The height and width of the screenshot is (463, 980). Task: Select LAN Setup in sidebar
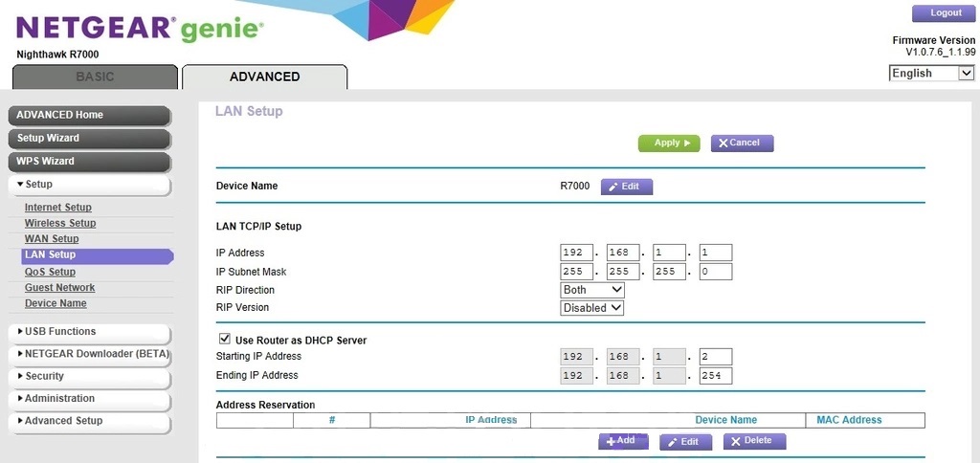click(97, 254)
